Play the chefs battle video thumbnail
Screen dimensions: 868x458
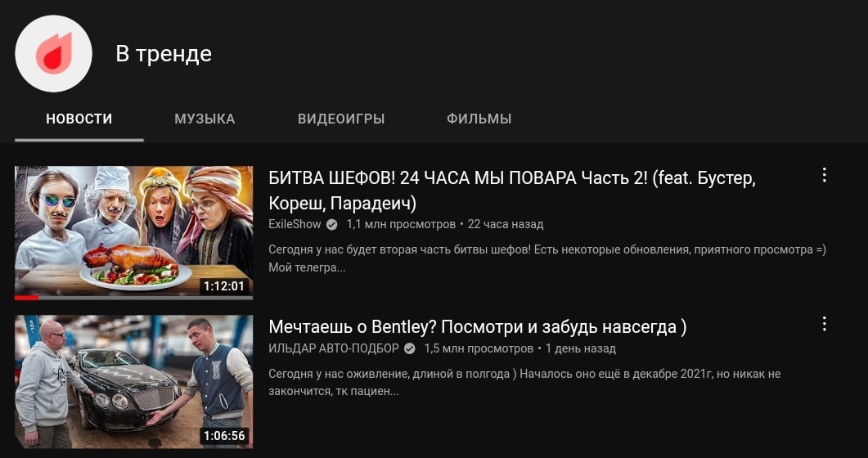click(x=134, y=232)
